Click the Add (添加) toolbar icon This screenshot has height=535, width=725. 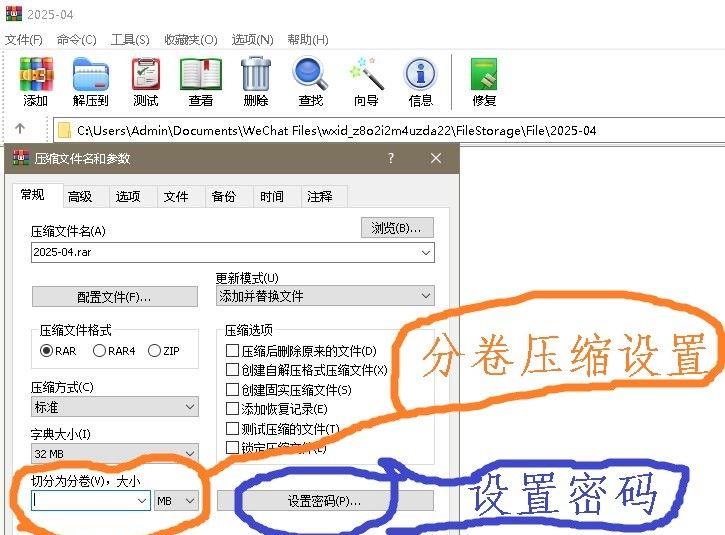pos(36,81)
